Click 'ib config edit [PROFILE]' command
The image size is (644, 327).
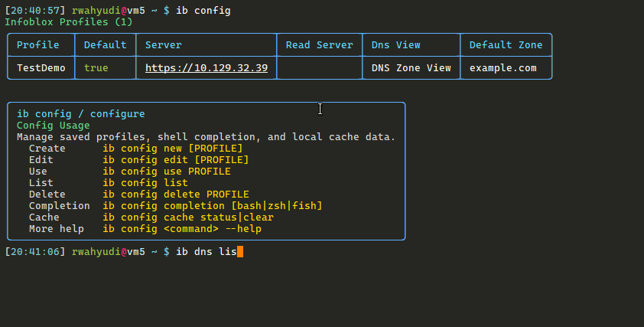176,160
